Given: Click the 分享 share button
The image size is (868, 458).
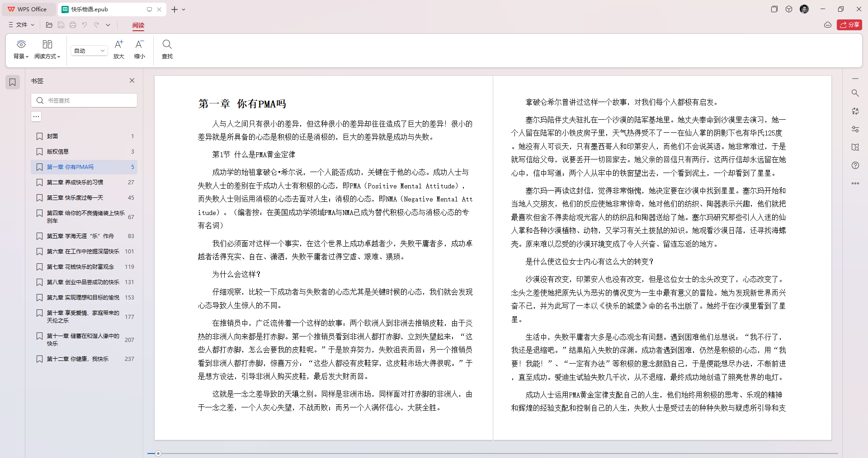Looking at the screenshot, I should [x=850, y=25].
